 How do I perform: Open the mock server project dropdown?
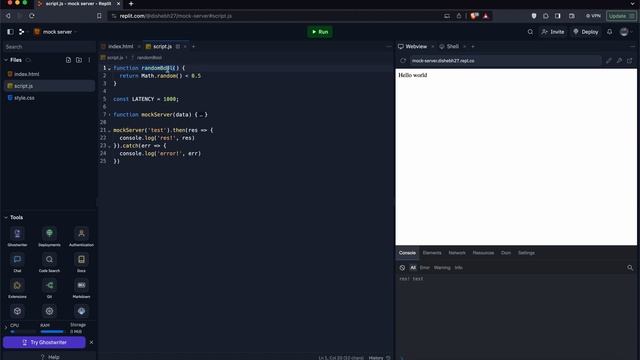pos(55,32)
